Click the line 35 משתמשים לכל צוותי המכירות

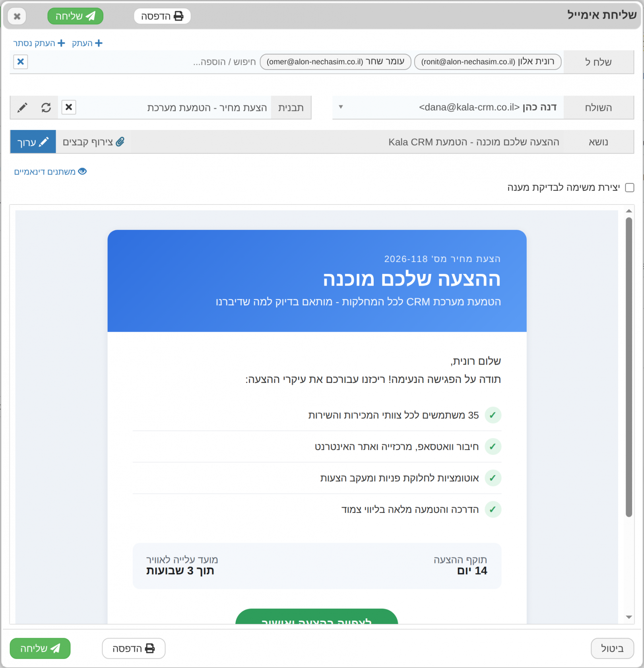coord(393,415)
